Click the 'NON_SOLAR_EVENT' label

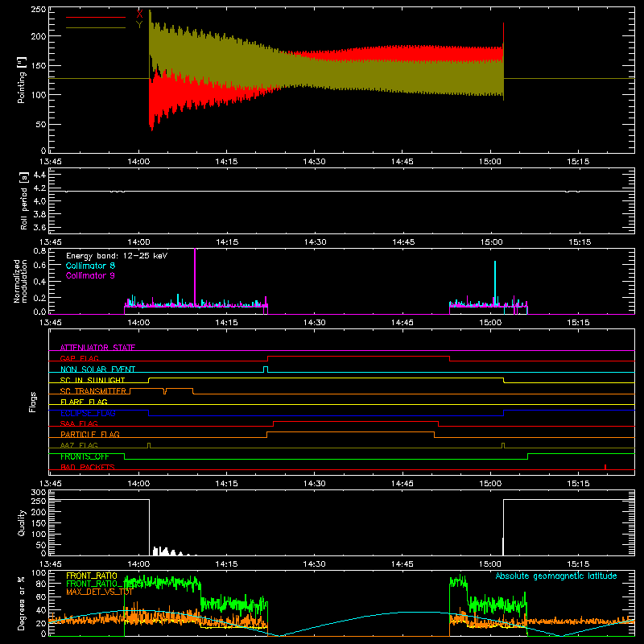pyautogui.click(x=97, y=369)
